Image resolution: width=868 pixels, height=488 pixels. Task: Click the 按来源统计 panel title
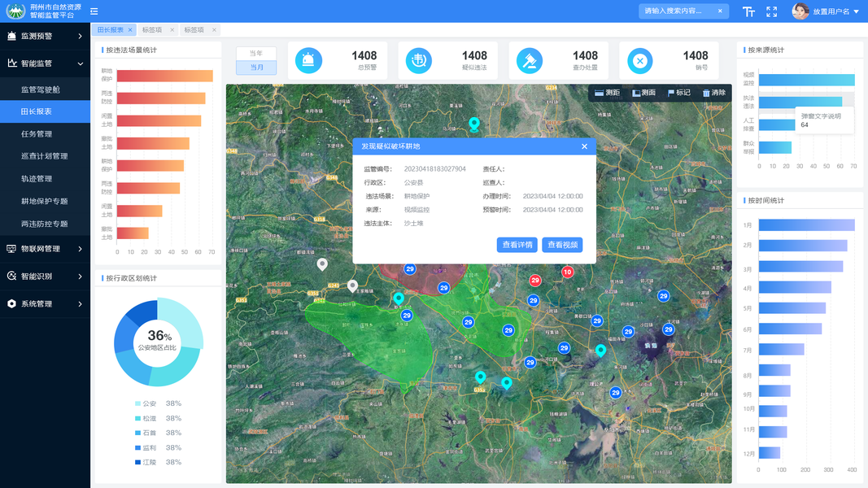[x=766, y=50]
